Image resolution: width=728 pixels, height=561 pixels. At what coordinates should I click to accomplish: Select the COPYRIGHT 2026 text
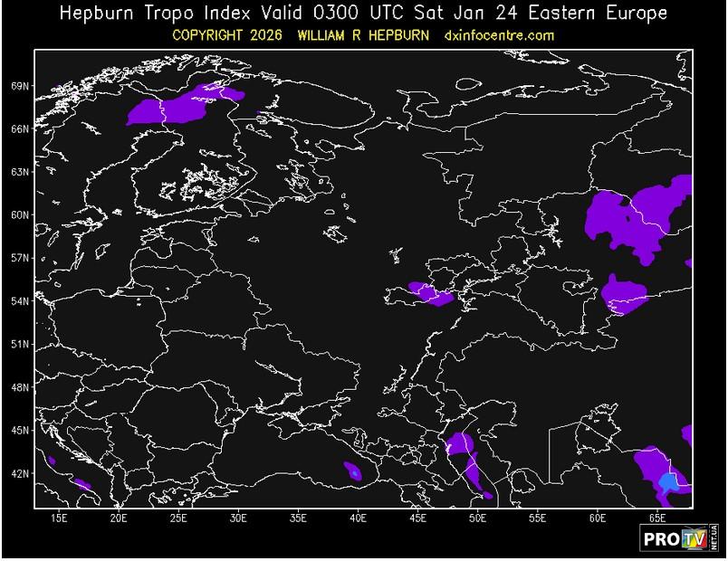227,34
